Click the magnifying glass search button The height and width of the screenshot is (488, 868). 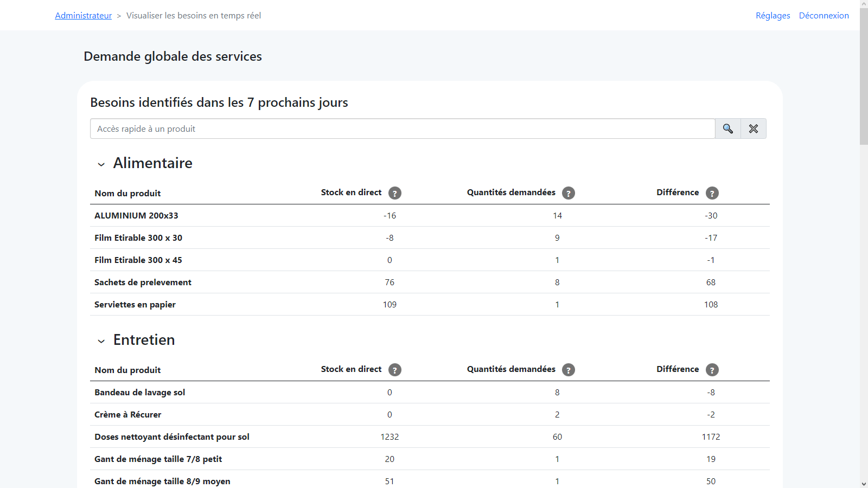(x=728, y=129)
